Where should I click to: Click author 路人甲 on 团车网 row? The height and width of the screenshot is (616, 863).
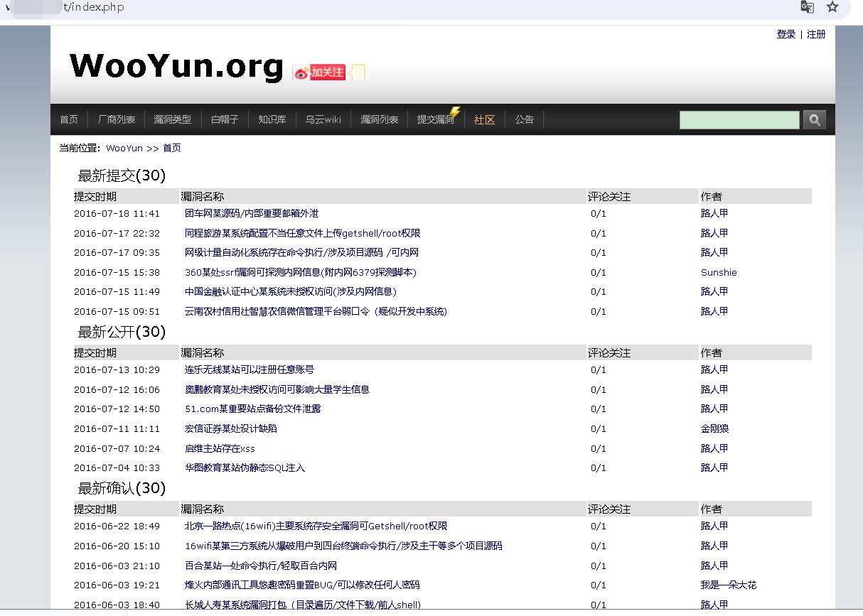click(x=714, y=214)
